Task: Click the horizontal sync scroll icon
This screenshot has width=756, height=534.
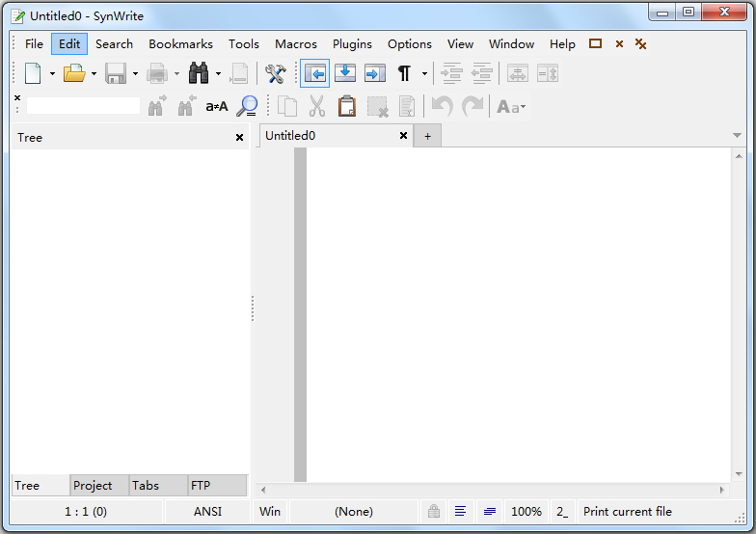Action: pos(517,73)
